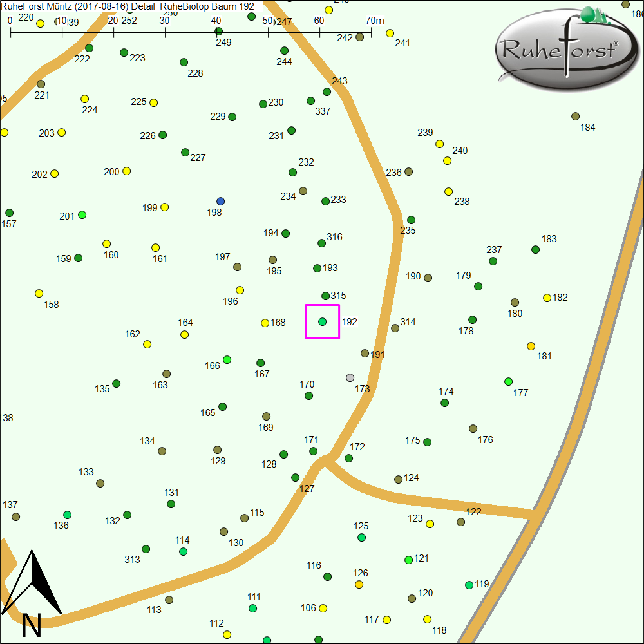Select dark green tree marker 315
This screenshot has width=644, height=644.
point(325,296)
